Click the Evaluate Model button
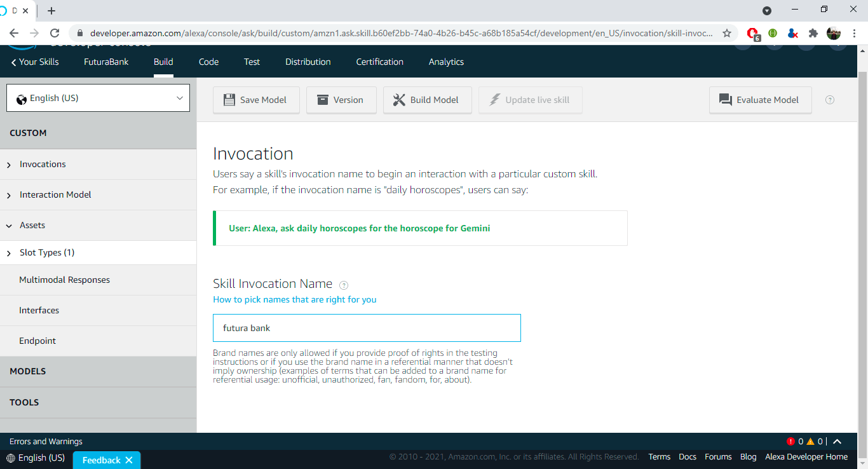The width and height of the screenshot is (868, 469). tap(760, 100)
